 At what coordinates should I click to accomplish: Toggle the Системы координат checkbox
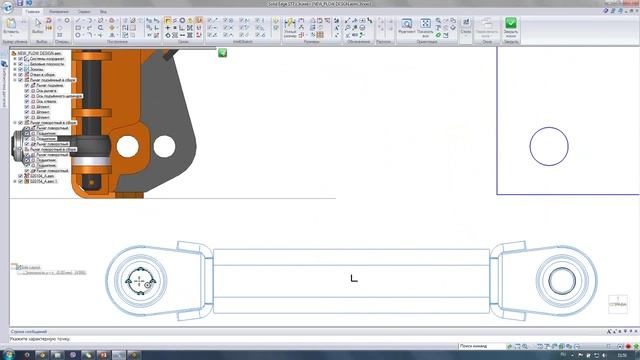click(x=20, y=59)
